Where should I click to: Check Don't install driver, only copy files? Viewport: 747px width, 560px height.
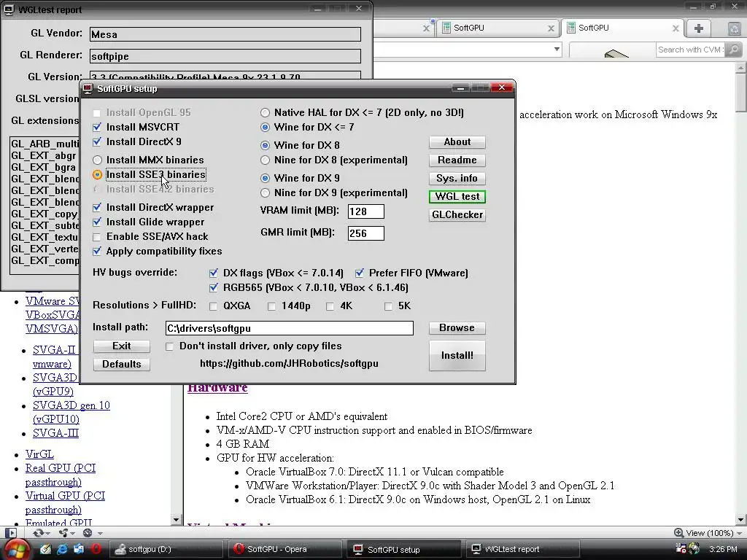click(169, 346)
